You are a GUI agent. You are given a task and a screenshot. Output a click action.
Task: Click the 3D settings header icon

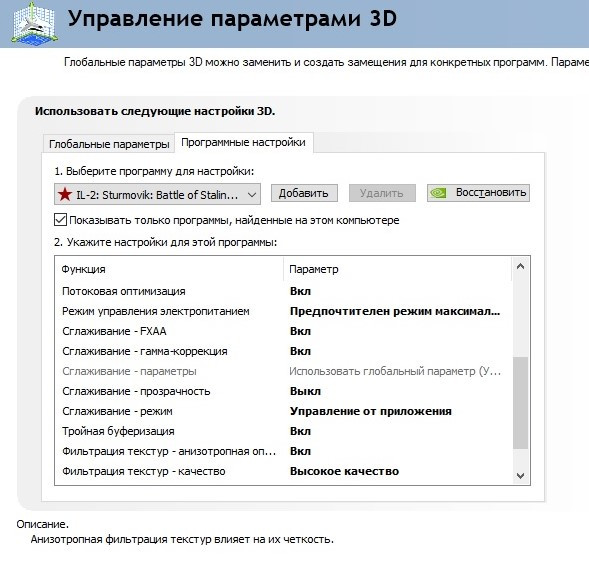[x=35, y=23]
